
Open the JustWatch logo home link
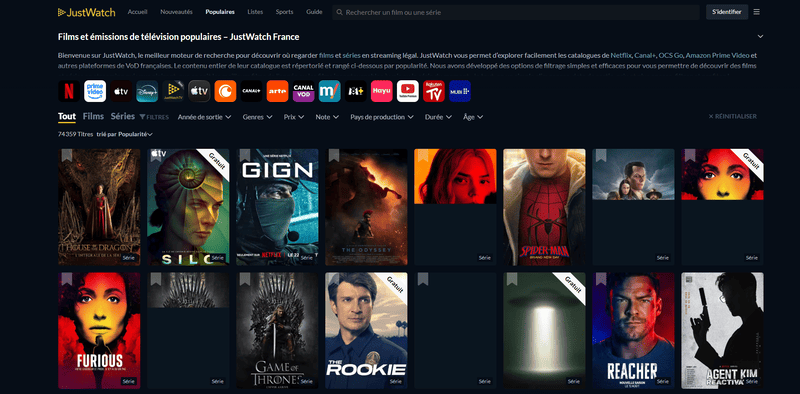86,12
